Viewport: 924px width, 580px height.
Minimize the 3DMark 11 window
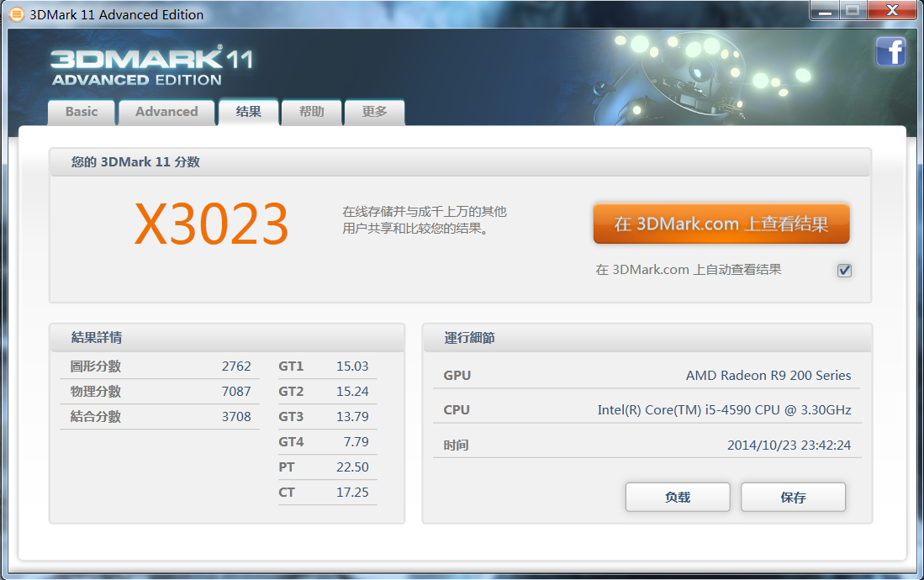click(x=825, y=10)
